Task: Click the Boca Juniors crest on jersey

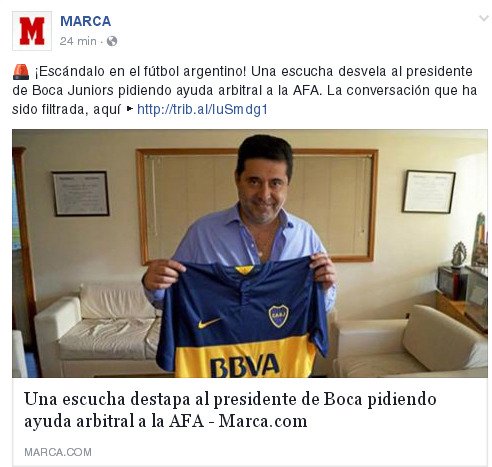Action: (278, 316)
